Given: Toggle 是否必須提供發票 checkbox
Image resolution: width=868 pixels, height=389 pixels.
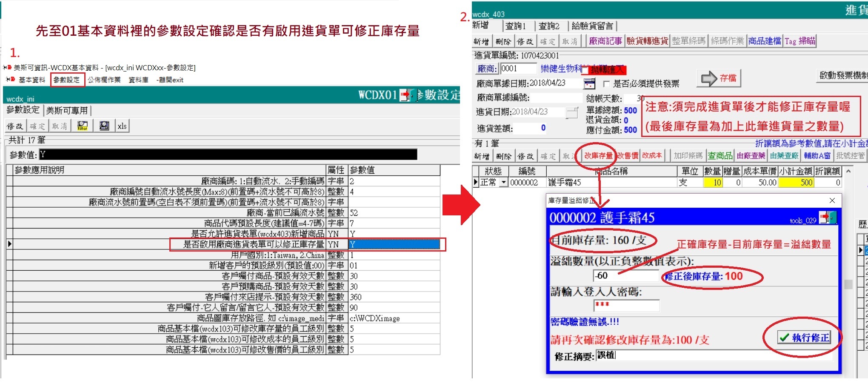Looking at the screenshot, I should [x=606, y=84].
